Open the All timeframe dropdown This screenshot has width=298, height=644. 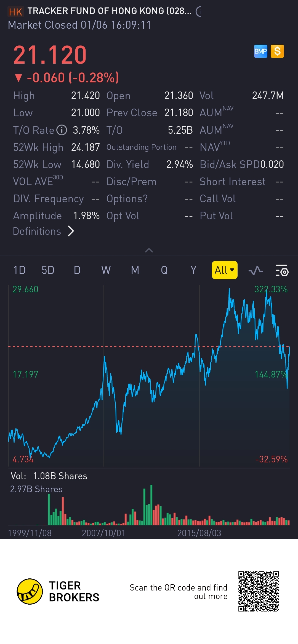click(x=224, y=270)
